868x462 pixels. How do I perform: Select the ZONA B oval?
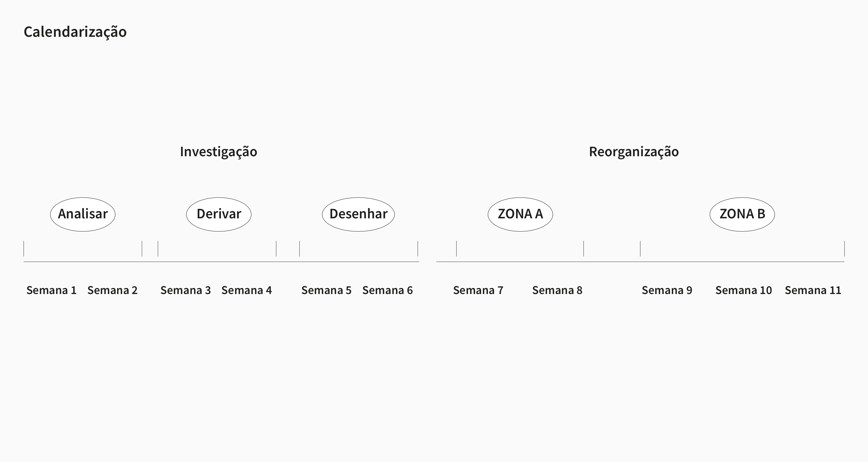point(742,214)
